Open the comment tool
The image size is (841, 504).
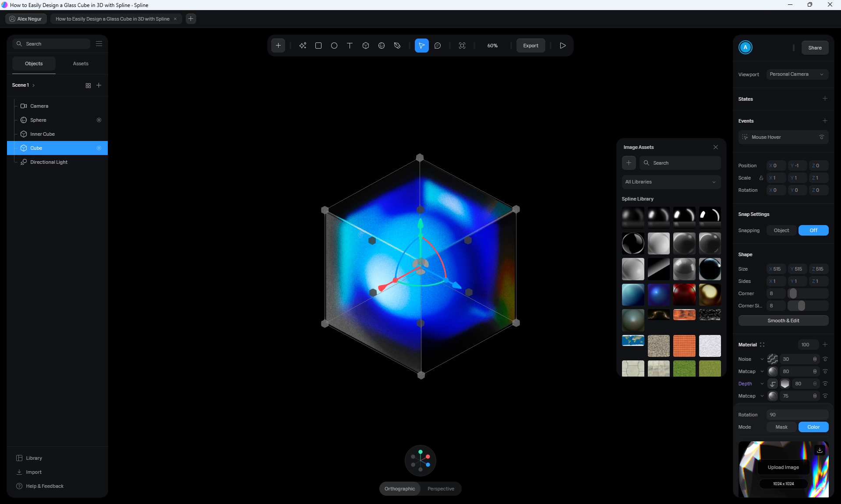[x=438, y=46]
